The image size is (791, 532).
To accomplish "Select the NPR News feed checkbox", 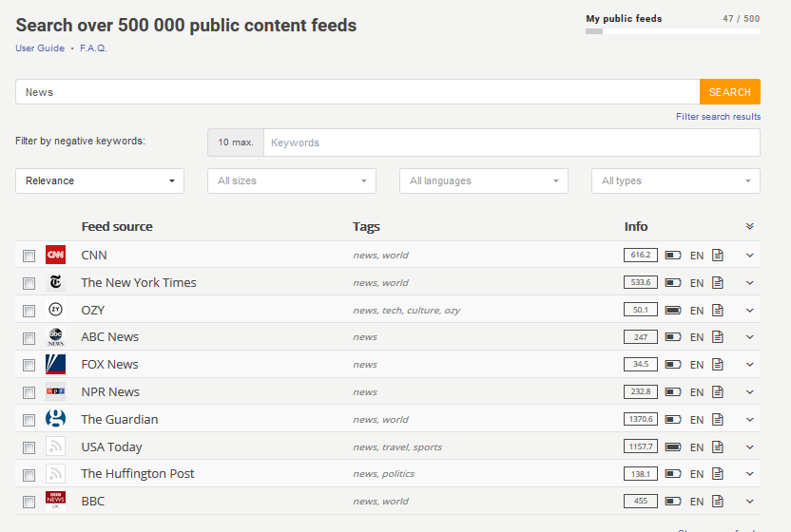I will 29,392.
